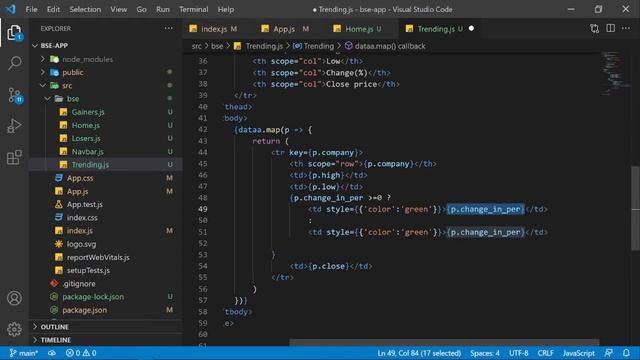The image size is (640, 360).
Task: Change line endings via CRLF indicator
Action: [545, 353]
